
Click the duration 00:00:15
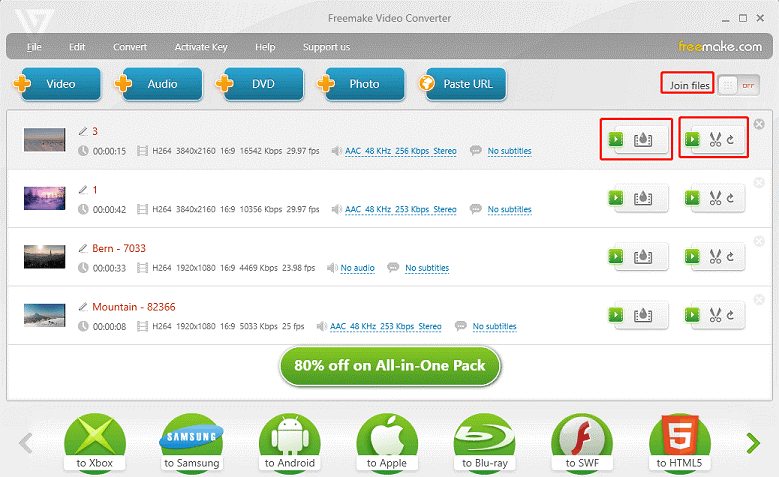click(x=109, y=151)
